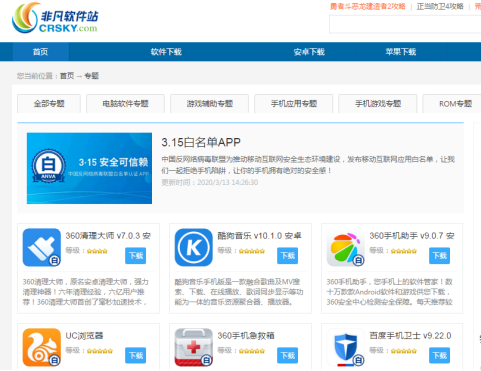The image size is (481, 371).
Task: Open the 360手机助手 app icon
Action: 346,247
